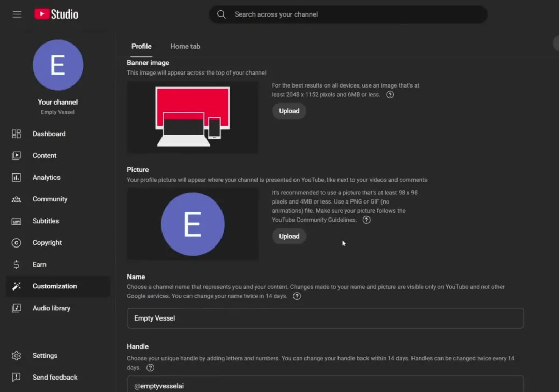Screen dimensions: 559x392
Task: Select the Profile tab
Action: (x=141, y=47)
